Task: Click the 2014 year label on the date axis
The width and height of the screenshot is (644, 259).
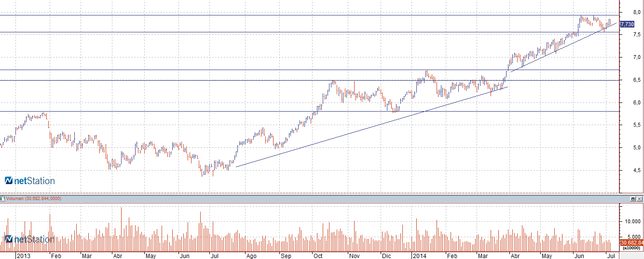Action: 419,255
